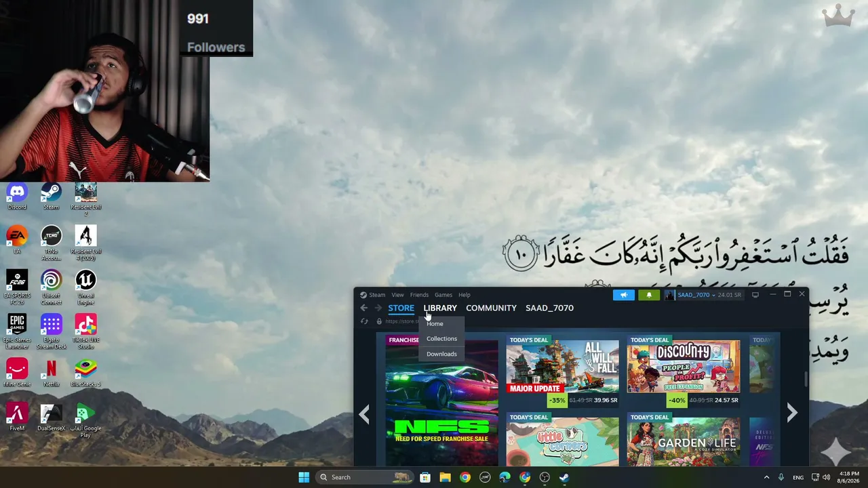Open the SAAD_7070 profile tab
The image size is (868, 488).
pyautogui.click(x=549, y=308)
